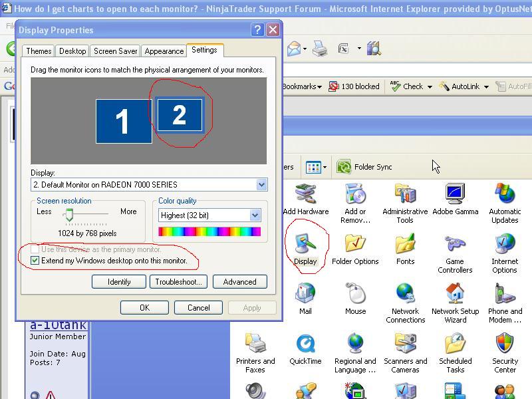532x399 pixels.
Task: Expand the Mail icon dropdown arrow
Action: [x=305, y=49]
